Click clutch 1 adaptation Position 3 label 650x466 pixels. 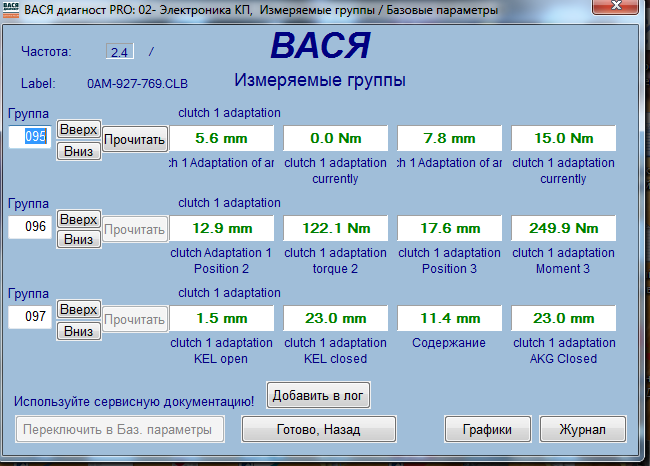(449, 260)
